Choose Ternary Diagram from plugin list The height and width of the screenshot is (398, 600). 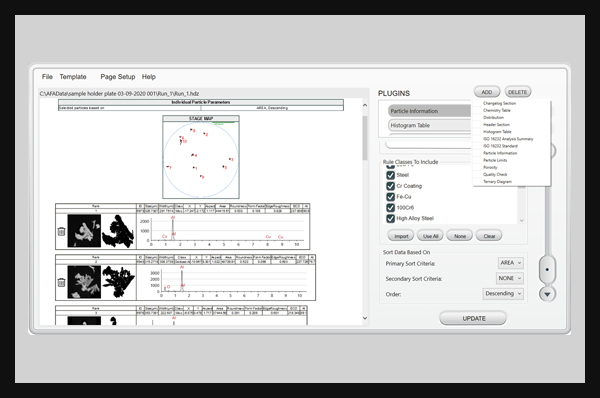(x=497, y=182)
